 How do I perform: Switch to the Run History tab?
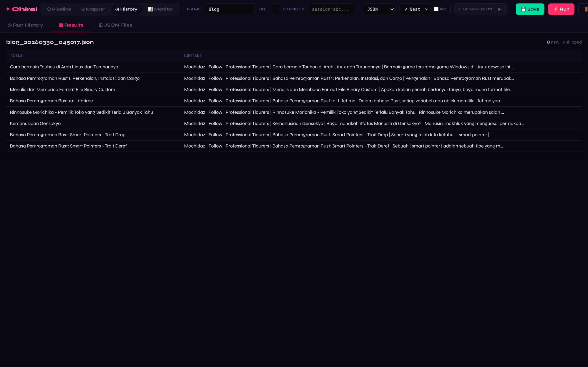26,25
